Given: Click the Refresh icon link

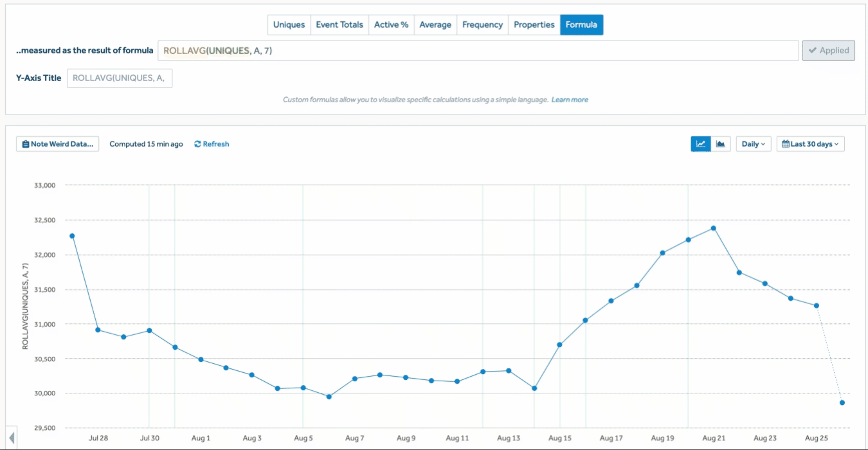Looking at the screenshot, I should pyautogui.click(x=212, y=144).
